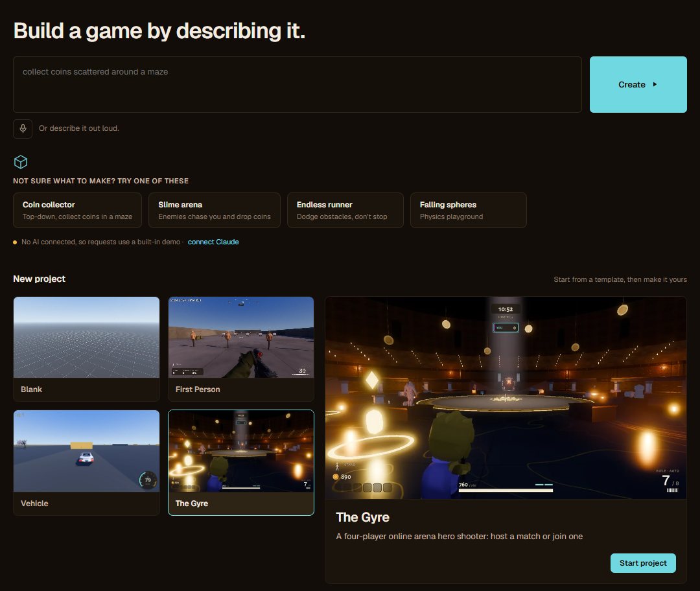Open the connect Claude link
This screenshot has width=700, height=591.
tap(213, 242)
